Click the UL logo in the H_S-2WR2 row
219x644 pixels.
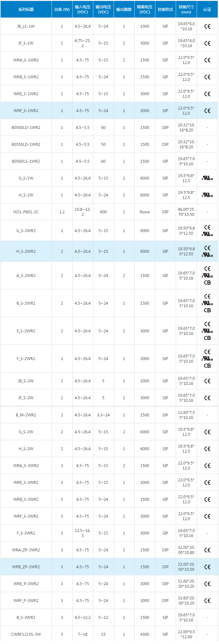[x=207, y=255]
